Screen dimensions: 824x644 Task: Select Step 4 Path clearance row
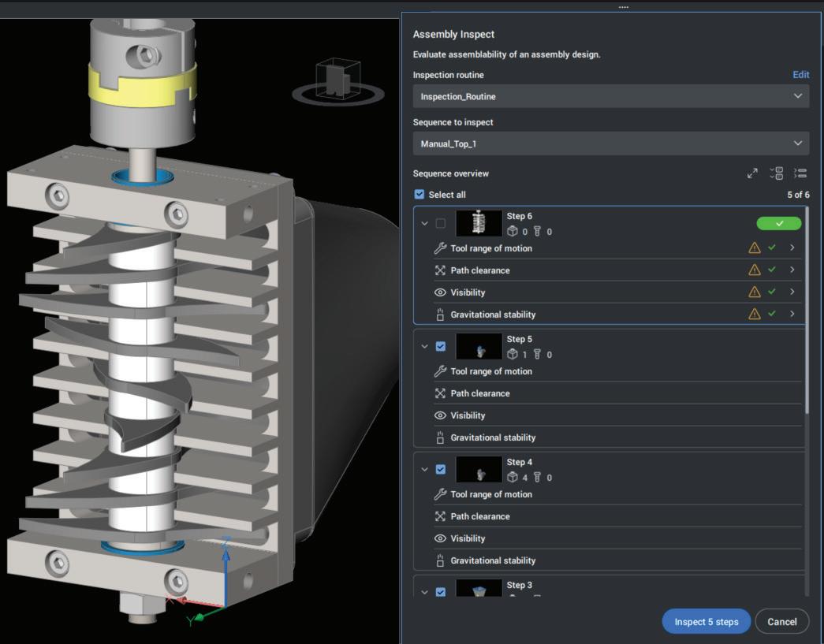(617, 516)
